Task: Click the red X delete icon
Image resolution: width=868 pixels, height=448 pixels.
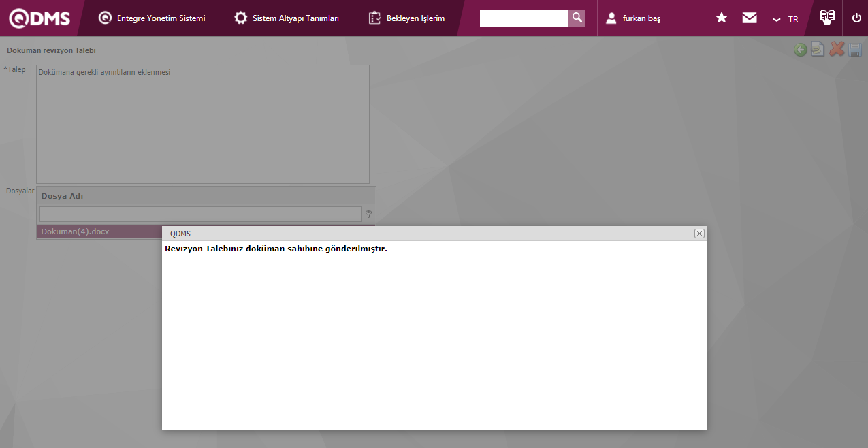Action: [x=837, y=49]
